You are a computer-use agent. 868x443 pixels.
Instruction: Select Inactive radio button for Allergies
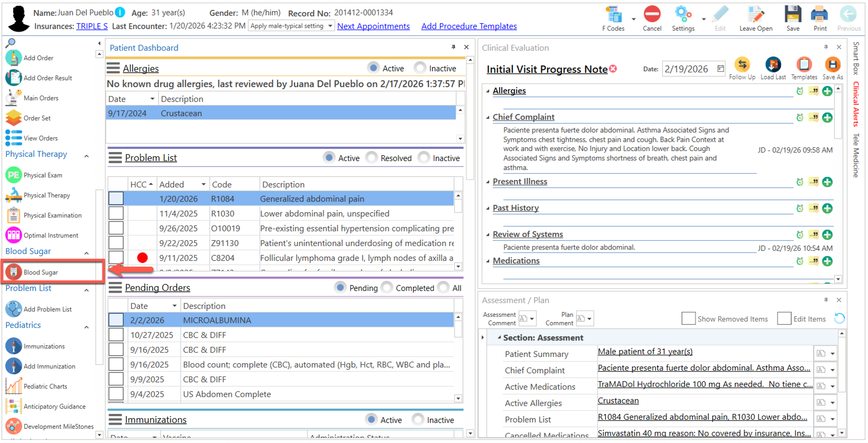420,68
